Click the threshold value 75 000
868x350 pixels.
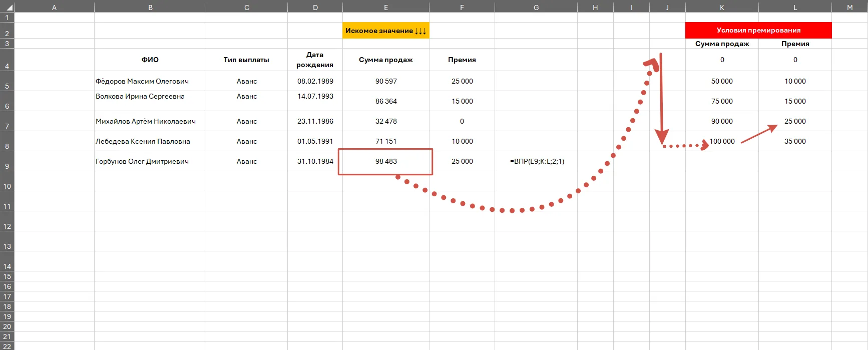pyautogui.click(x=722, y=101)
